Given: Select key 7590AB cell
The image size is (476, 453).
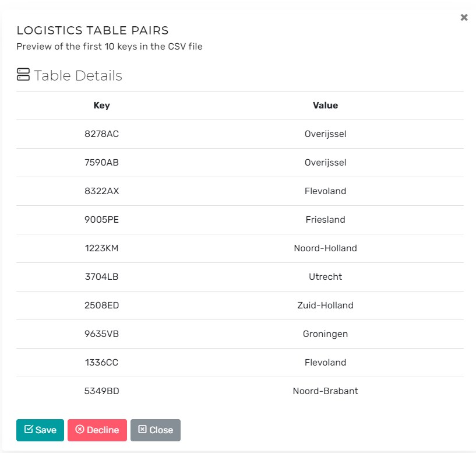Looking at the screenshot, I should (x=101, y=163).
